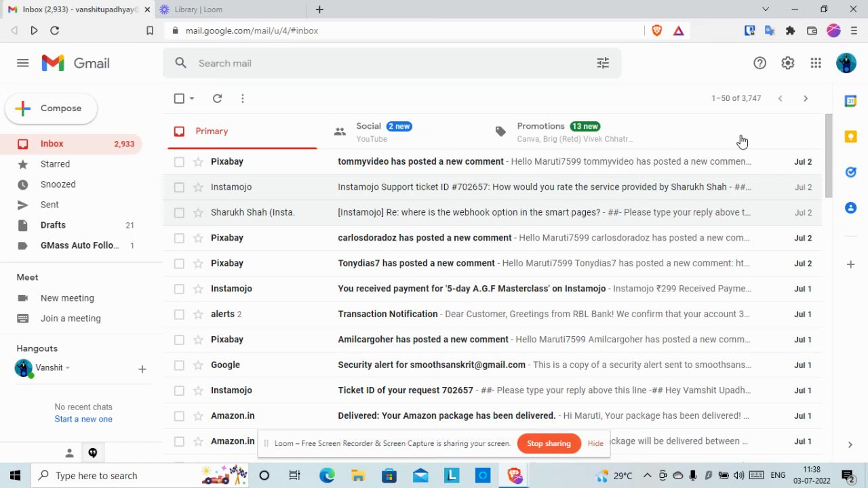Expand side panel chevron at bottom right
The width and height of the screenshot is (868, 488).
[x=850, y=445]
